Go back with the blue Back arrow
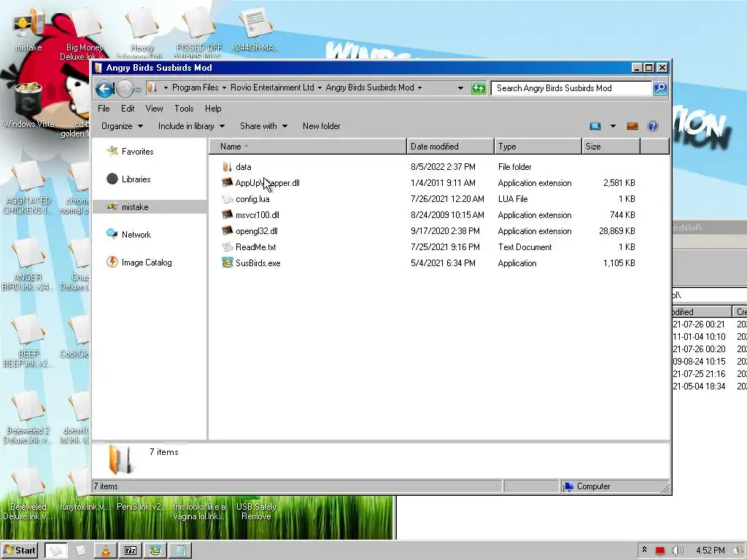Image resolution: width=747 pixels, height=560 pixels. pos(104,88)
